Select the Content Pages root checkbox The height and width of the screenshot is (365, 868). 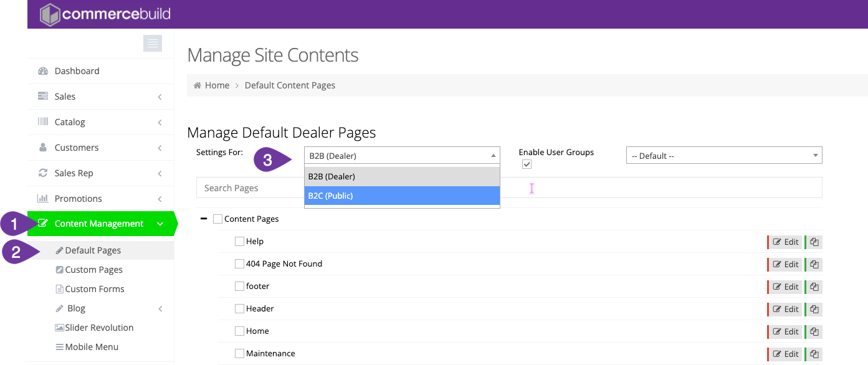pyautogui.click(x=217, y=219)
